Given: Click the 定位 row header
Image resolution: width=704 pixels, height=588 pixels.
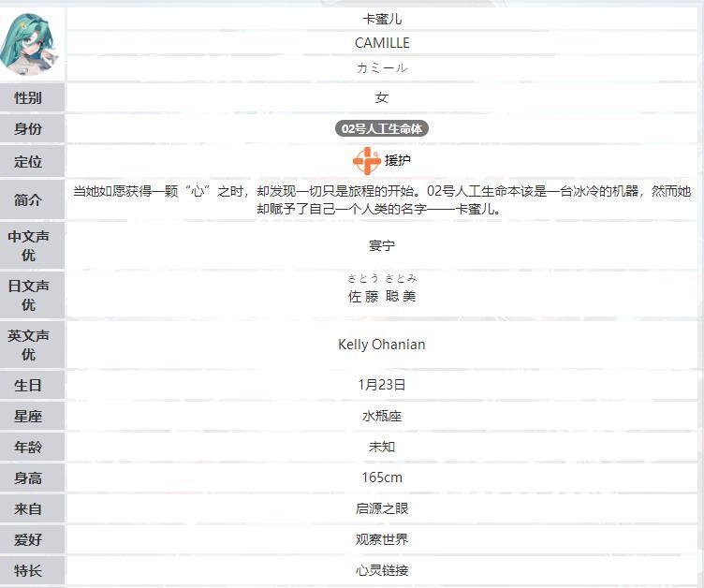Looking at the screenshot, I should (x=28, y=161).
